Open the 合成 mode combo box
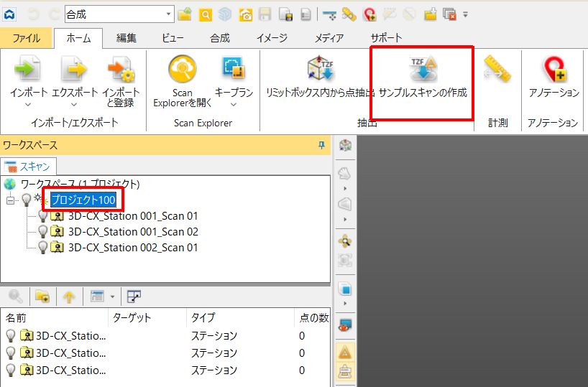The image size is (588, 387). (x=119, y=14)
